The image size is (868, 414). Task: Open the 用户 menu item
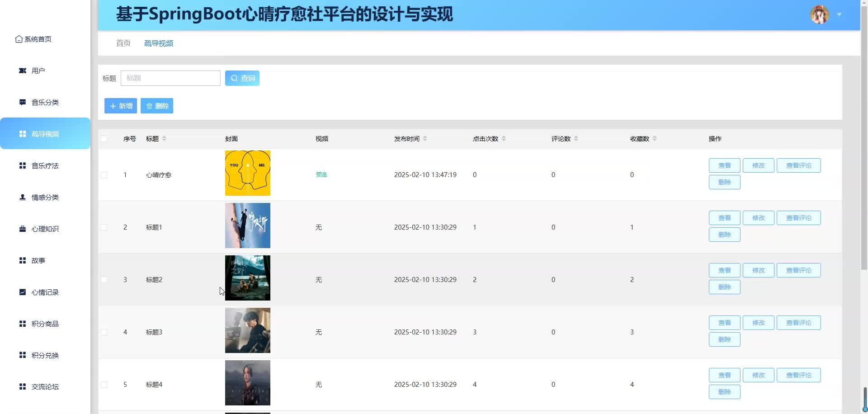[45, 71]
